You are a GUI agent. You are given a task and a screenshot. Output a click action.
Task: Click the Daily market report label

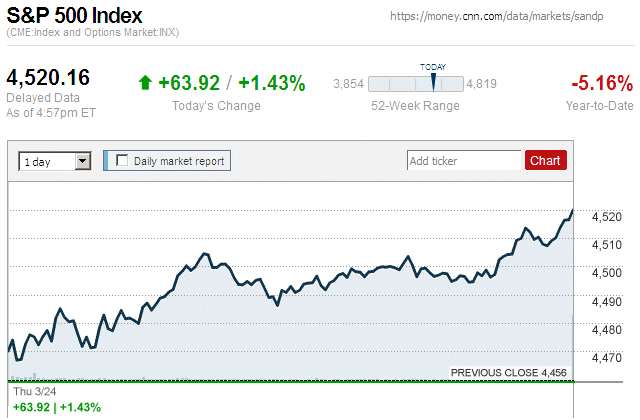tap(179, 160)
